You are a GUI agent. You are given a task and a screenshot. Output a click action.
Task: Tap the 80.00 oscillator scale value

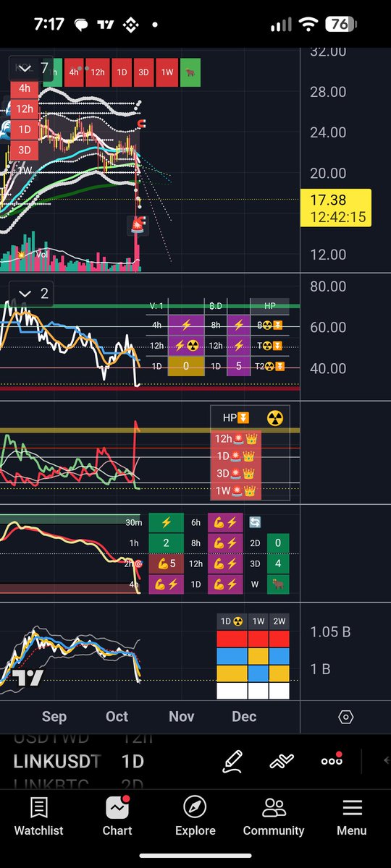coord(328,286)
